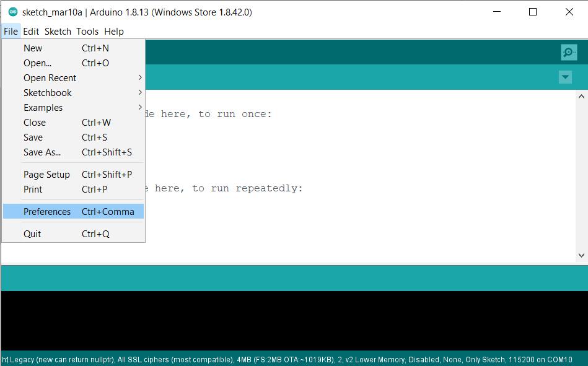Click the 'to run repeatedly:' comment text
Viewport: 588px width, 366px height.
[247, 188]
